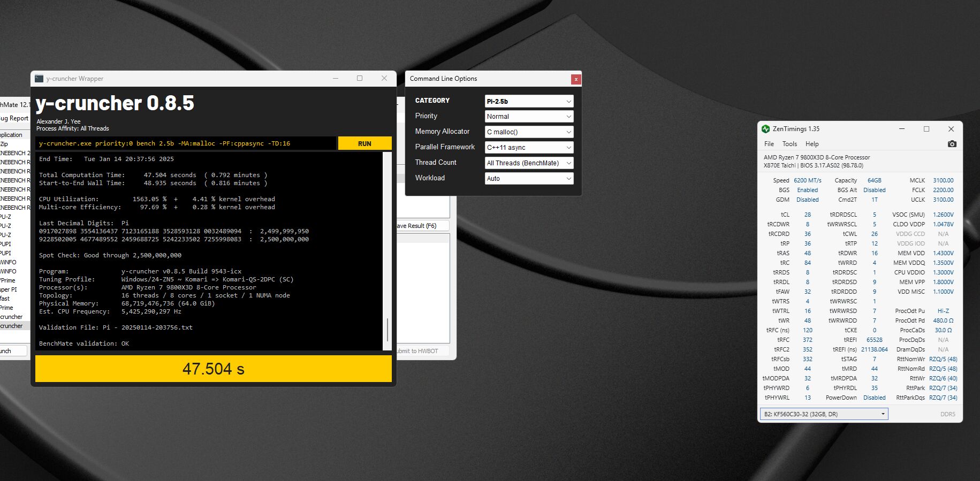The image size is (980, 481).
Task: Open the Workload Auto dropdown
Action: click(x=529, y=178)
